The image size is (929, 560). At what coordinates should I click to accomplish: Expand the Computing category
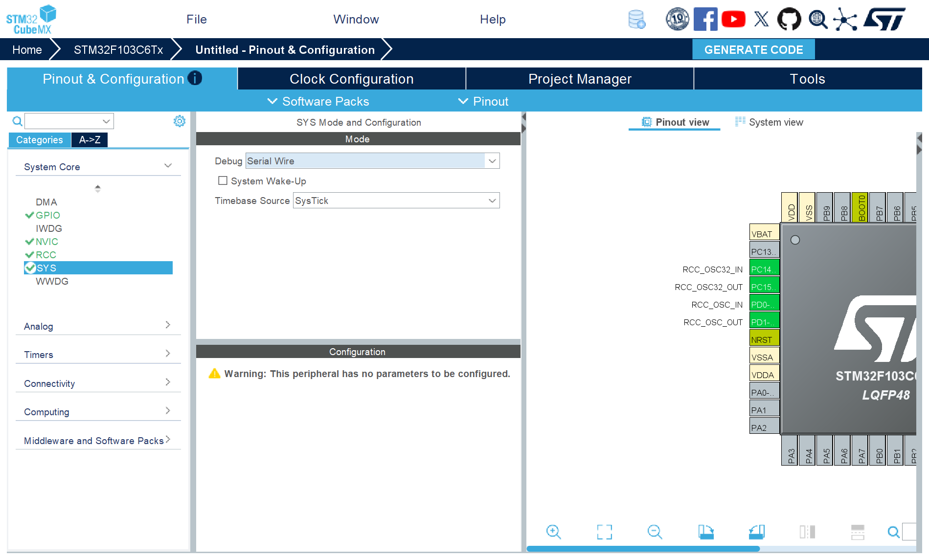point(98,412)
